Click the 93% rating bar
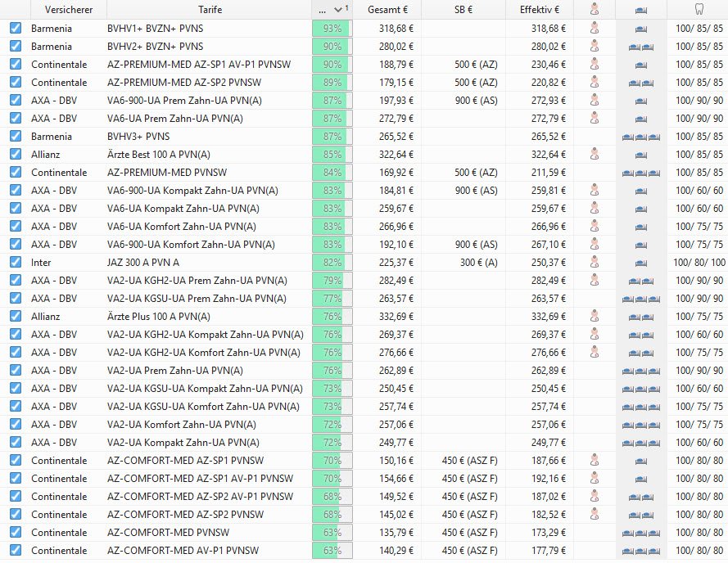The width and height of the screenshot is (728, 563). [x=332, y=29]
